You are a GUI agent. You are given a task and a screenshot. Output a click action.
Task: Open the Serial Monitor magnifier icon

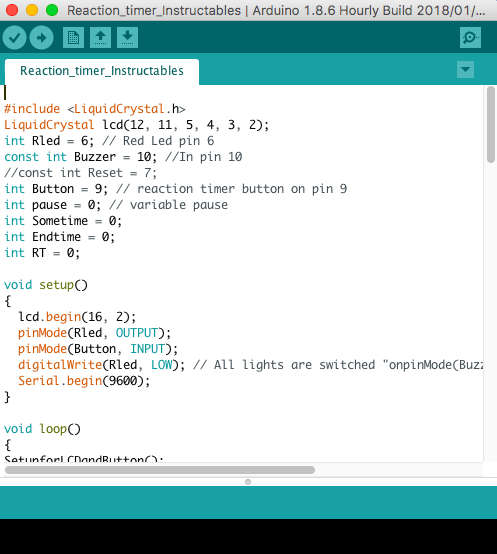pos(470,37)
